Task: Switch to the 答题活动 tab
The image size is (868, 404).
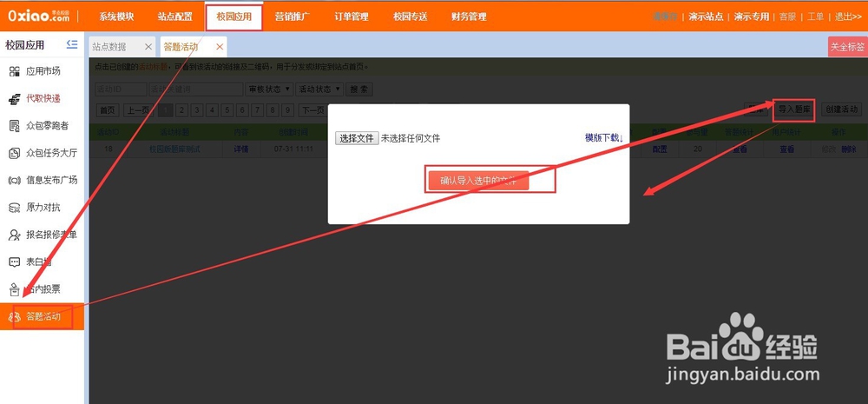Action: click(181, 47)
